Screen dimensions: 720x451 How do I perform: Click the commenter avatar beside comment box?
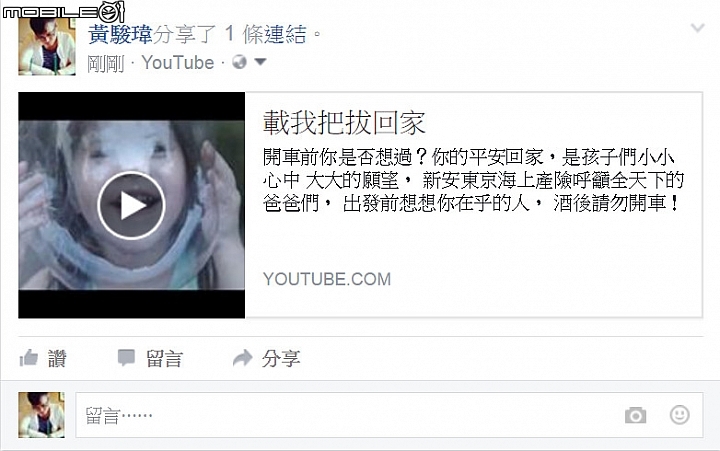tap(41, 415)
